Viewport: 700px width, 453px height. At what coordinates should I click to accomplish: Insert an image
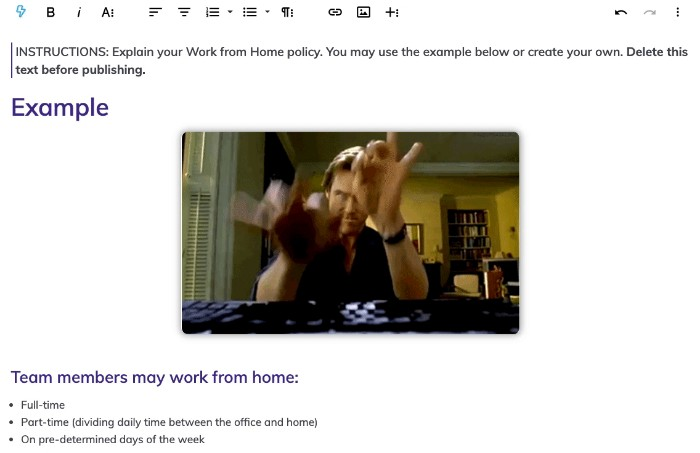click(363, 12)
